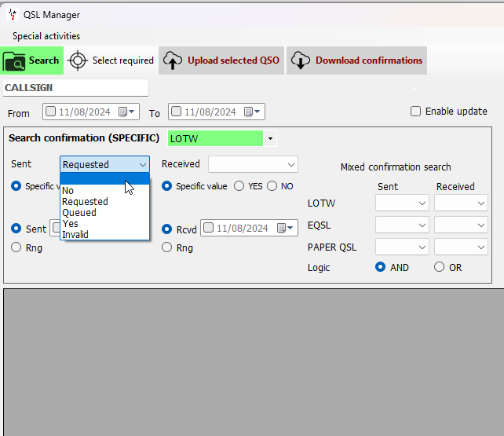Choose the blank entry in Sent dropdown list
The height and width of the screenshot is (436, 504).
click(104, 179)
